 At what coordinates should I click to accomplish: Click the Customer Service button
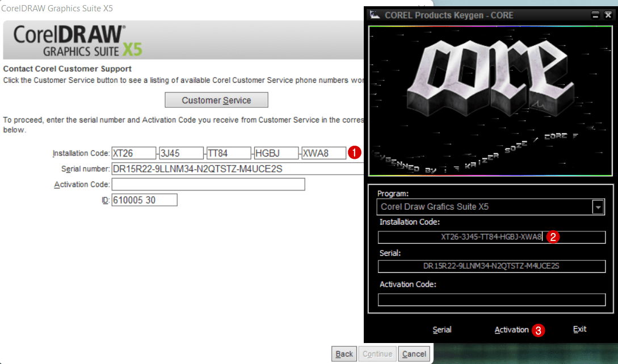click(x=216, y=100)
